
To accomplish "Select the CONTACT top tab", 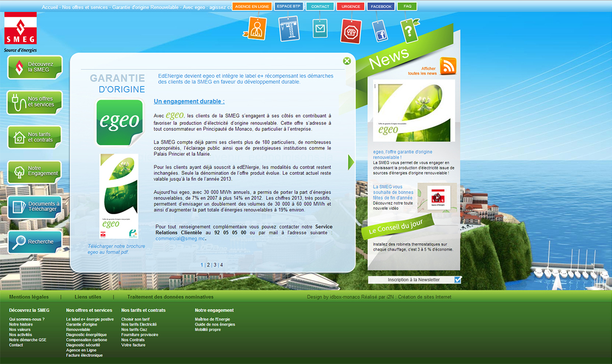I will (x=320, y=7).
